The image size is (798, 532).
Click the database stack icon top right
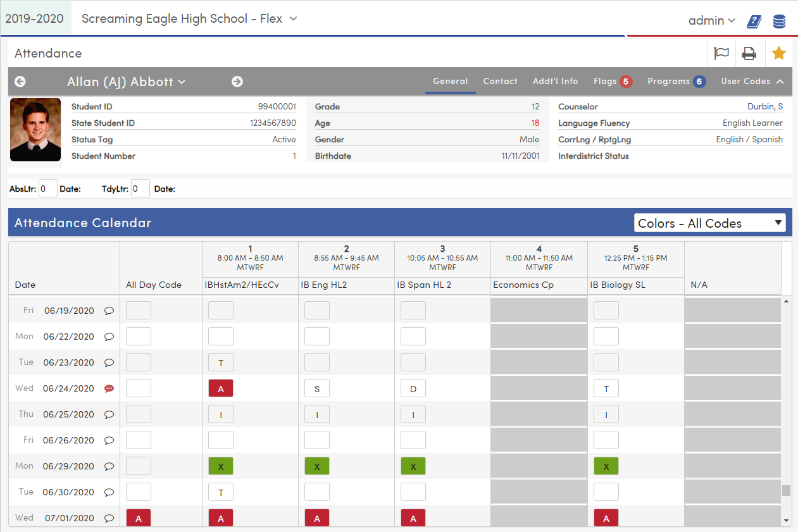pos(779,21)
